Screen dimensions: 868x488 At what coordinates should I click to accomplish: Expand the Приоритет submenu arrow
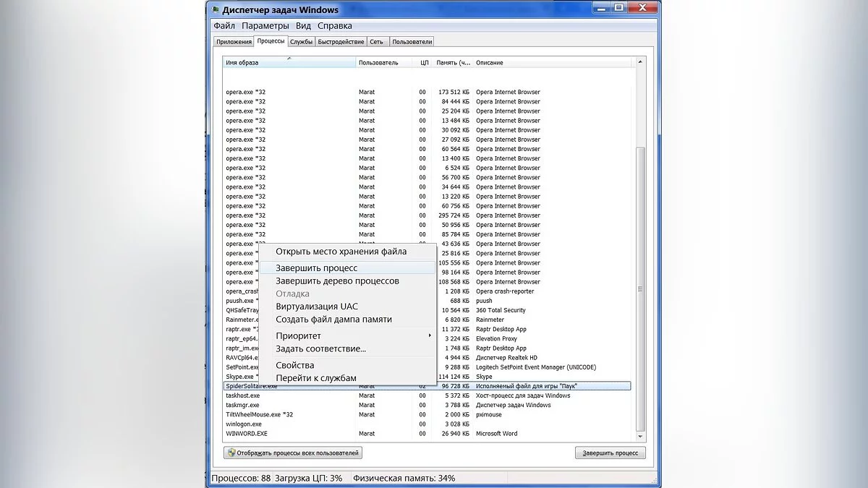pos(430,335)
